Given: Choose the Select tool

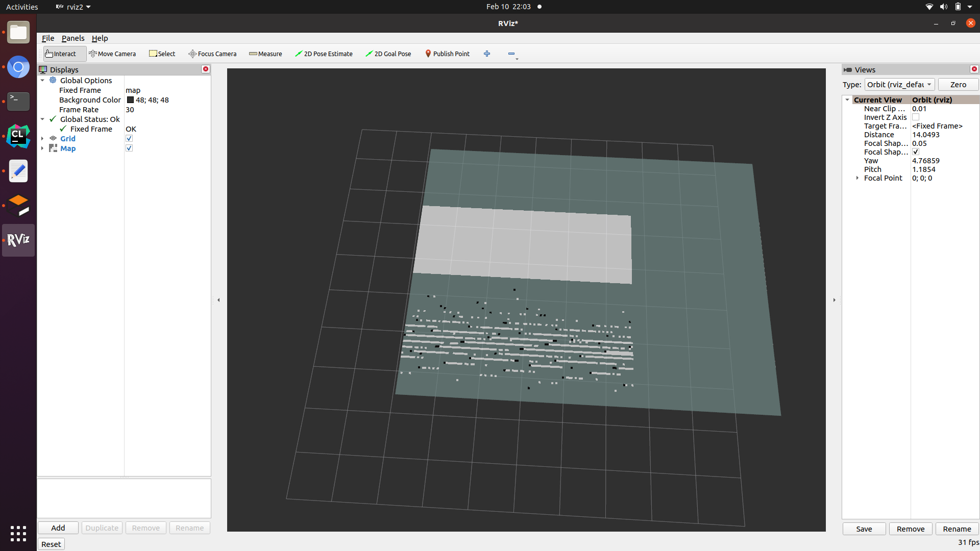Looking at the screenshot, I should click(x=162, y=54).
